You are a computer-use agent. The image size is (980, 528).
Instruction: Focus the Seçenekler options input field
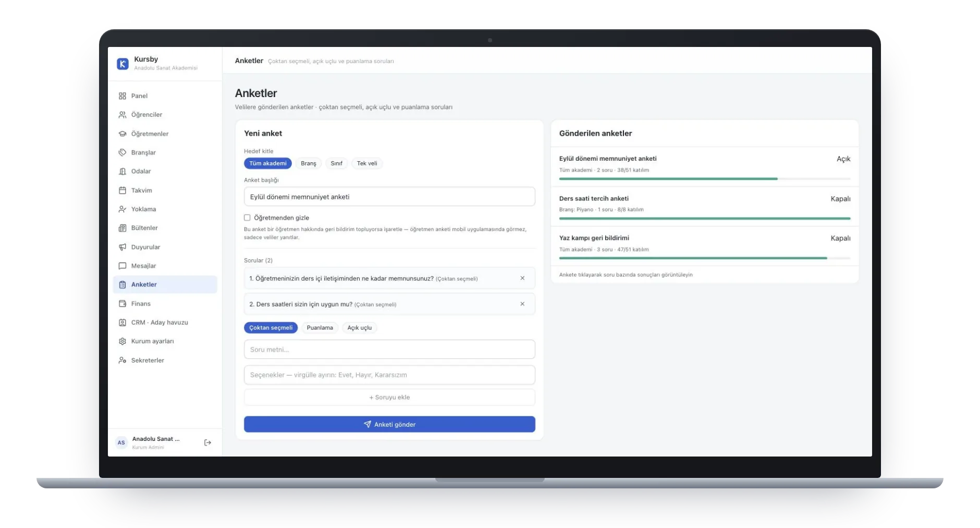[389, 375]
